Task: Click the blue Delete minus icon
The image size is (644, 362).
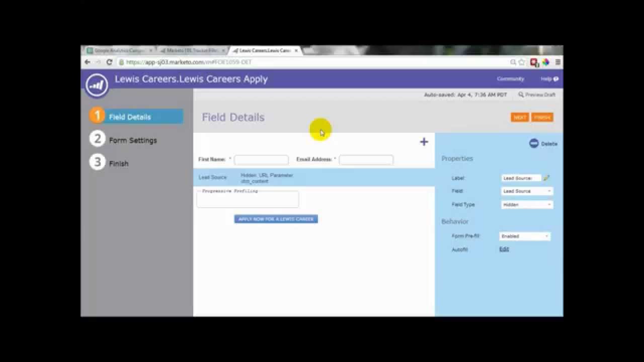Action: point(534,143)
